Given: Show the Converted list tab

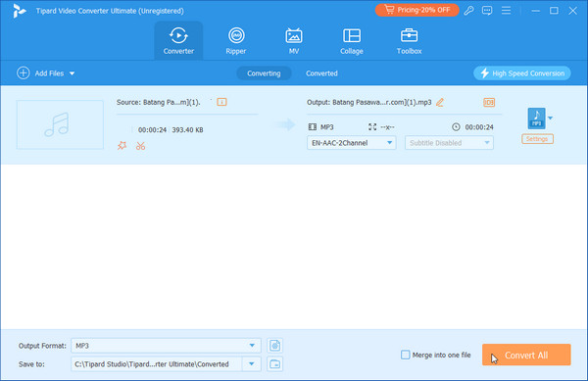Looking at the screenshot, I should (x=321, y=73).
